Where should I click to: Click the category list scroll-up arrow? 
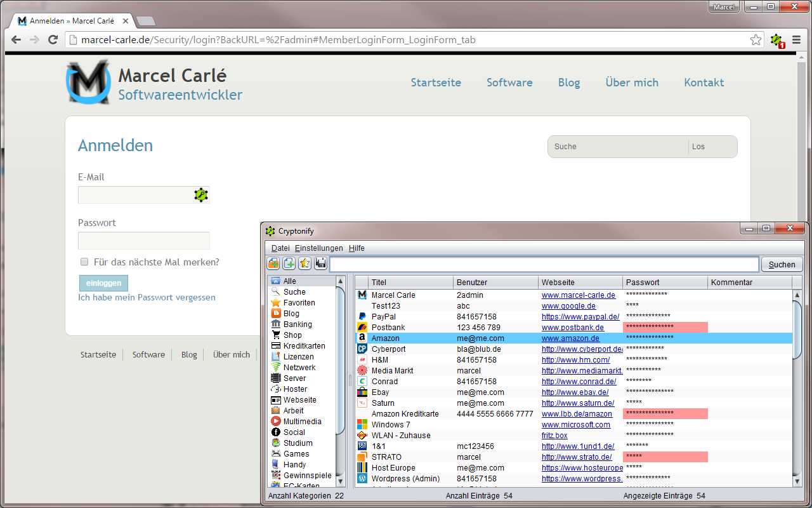coord(341,281)
